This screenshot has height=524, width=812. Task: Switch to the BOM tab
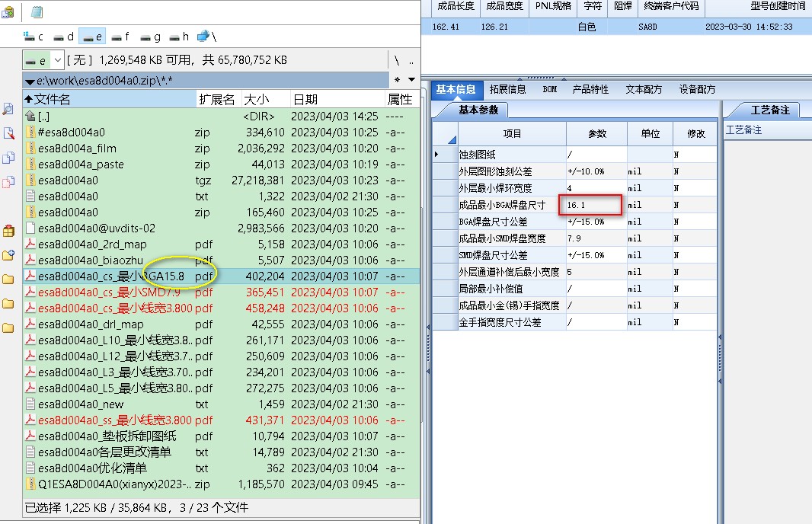[x=550, y=90]
